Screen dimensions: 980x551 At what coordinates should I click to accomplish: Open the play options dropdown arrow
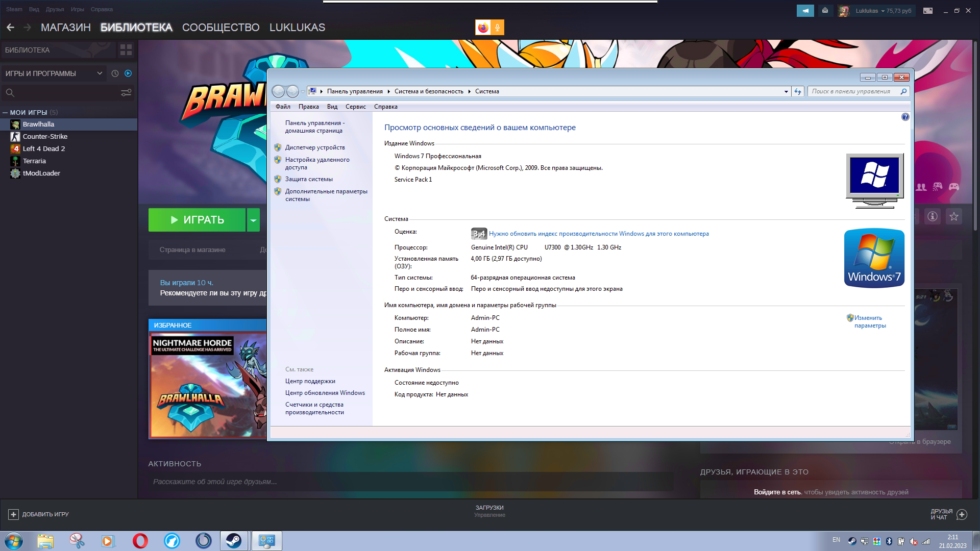click(253, 220)
